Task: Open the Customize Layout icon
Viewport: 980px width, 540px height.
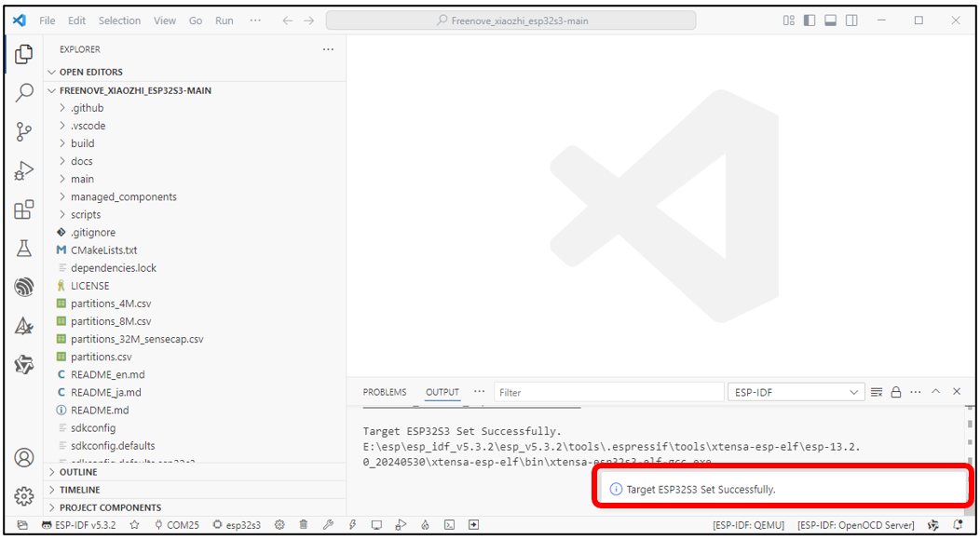Action: pos(789,20)
